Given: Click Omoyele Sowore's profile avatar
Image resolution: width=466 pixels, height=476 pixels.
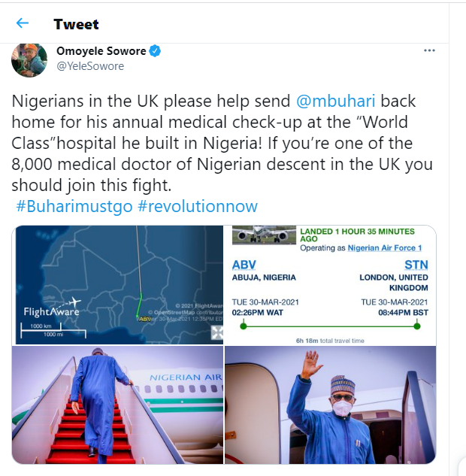Looking at the screenshot, I should (x=30, y=59).
